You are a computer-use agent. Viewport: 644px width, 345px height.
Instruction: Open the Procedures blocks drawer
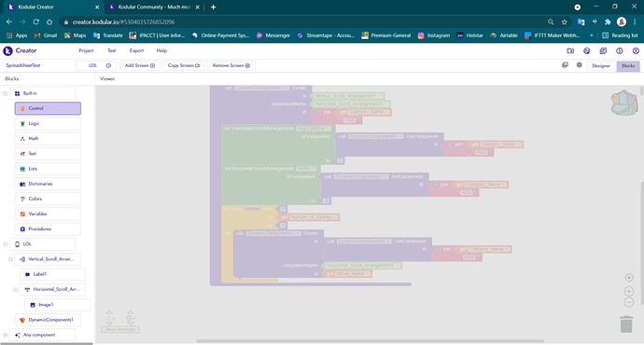[x=48, y=228]
